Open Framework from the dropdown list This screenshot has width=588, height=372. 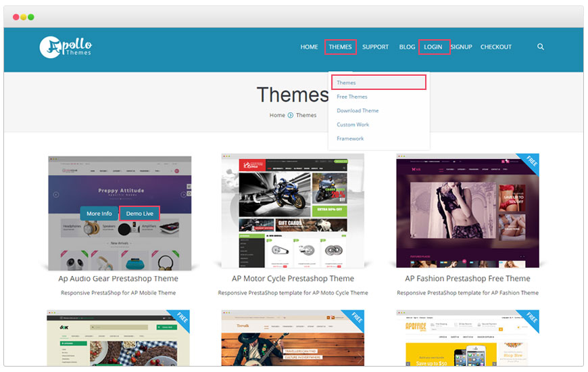(350, 139)
